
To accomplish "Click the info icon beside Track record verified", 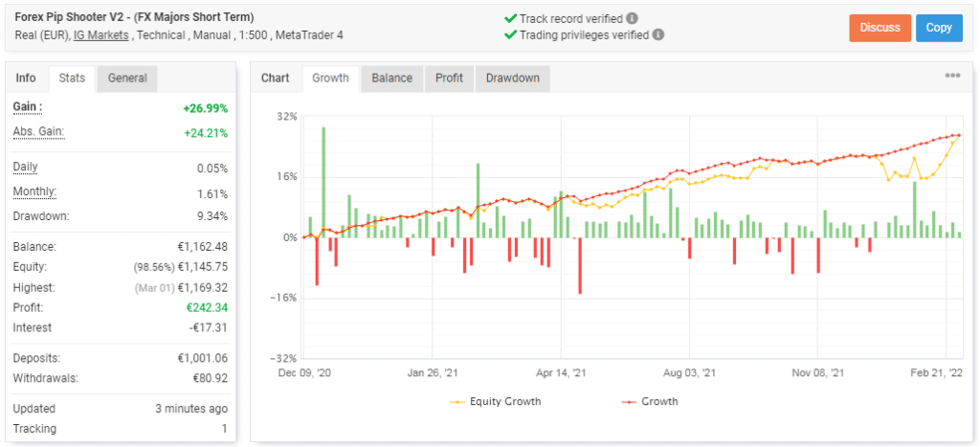I will coord(633,18).
